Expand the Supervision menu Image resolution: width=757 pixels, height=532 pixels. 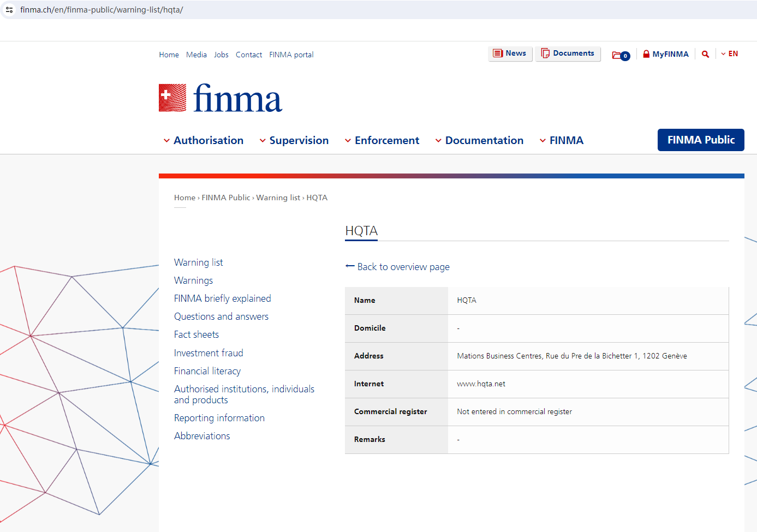click(294, 140)
